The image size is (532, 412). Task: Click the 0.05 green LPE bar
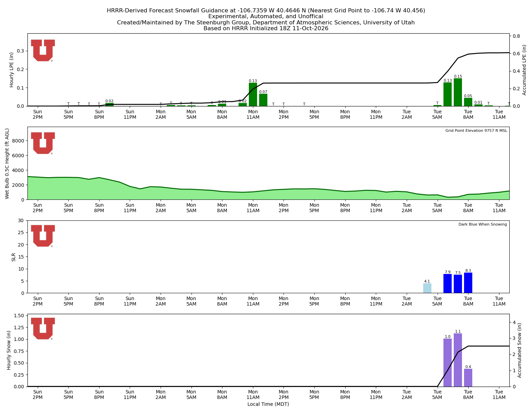(x=468, y=102)
